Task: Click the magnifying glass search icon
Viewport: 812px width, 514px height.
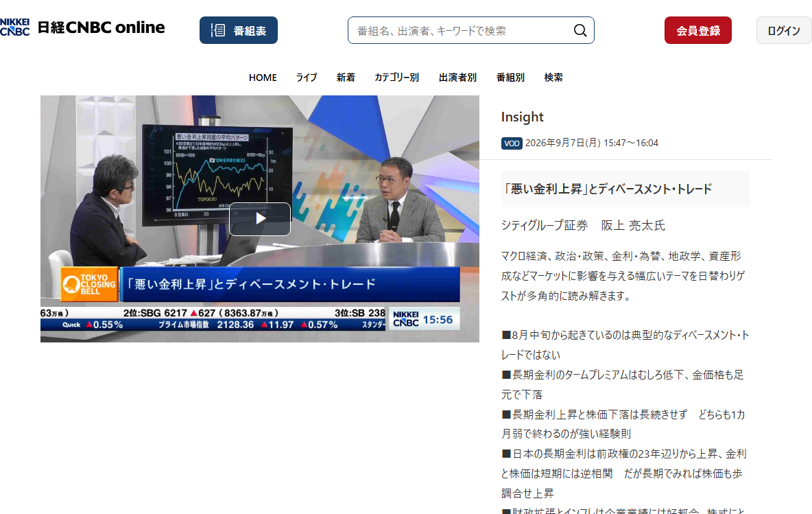Action: click(x=580, y=31)
